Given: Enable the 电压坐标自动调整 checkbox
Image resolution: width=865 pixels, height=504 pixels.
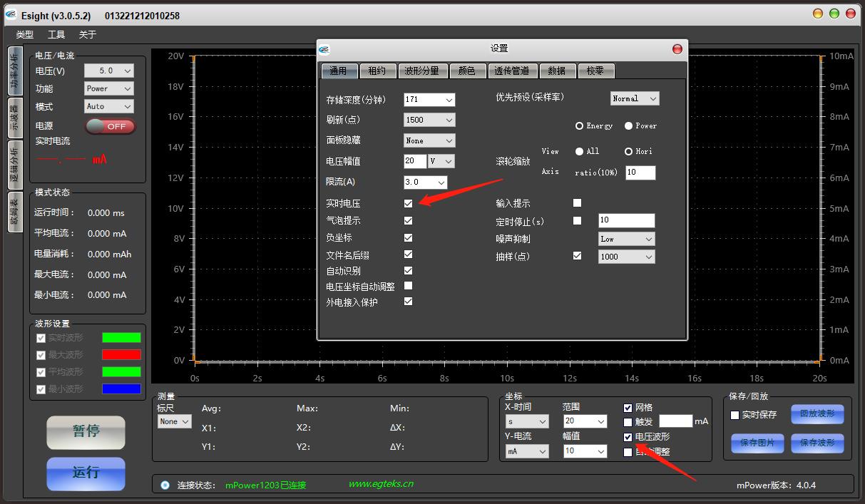Looking at the screenshot, I should coord(408,286).
